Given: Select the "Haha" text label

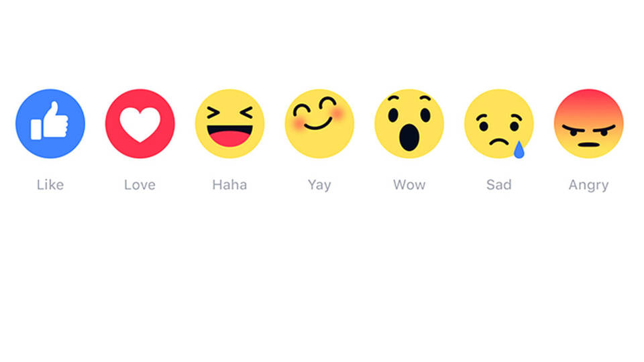Looking at the screenshot, I should (229, 185).
